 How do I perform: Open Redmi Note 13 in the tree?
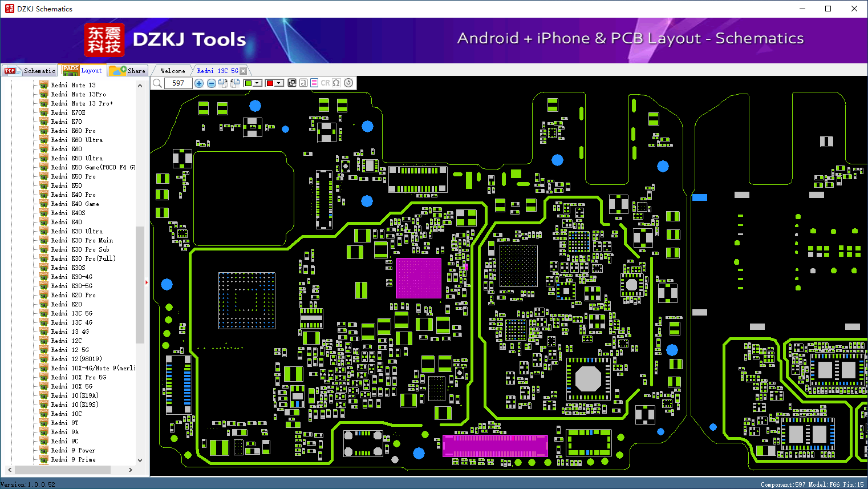click(x=73, y=85)
